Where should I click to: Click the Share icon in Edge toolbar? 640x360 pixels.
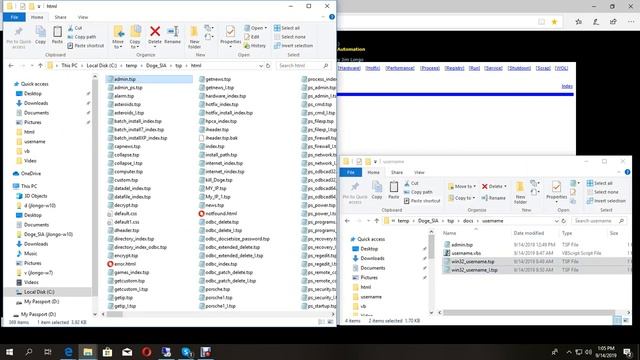[x=613, y=22]
